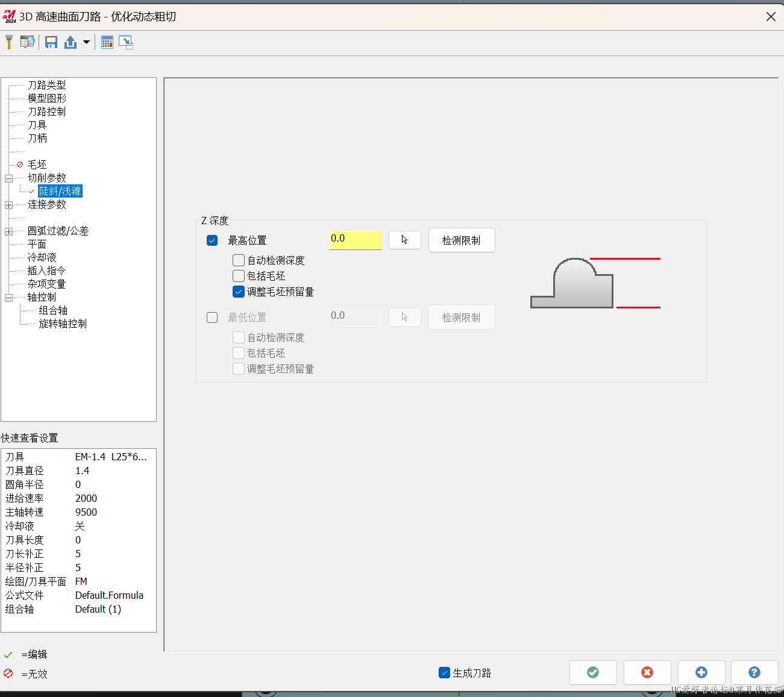The width and height of the screenshot is (784, 697).
Task: Open the table search magnifier icon
Action: pos(27,42)
